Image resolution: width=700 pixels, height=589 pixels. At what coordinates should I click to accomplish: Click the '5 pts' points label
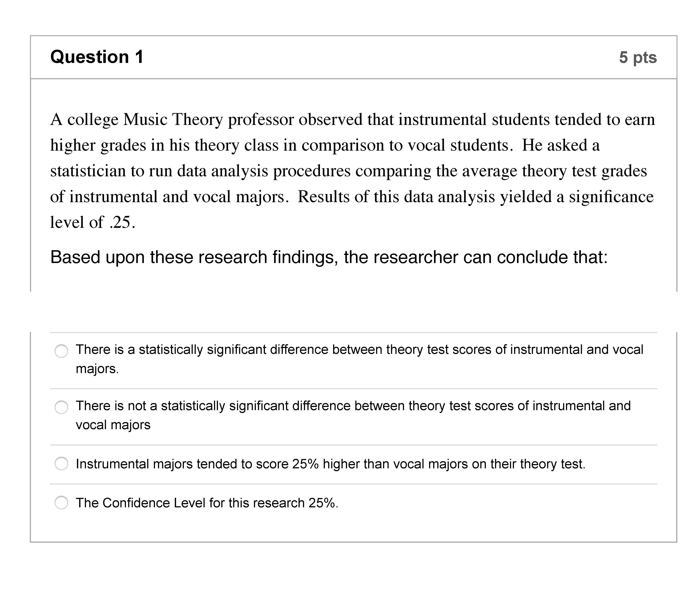(x=638, y=57)
